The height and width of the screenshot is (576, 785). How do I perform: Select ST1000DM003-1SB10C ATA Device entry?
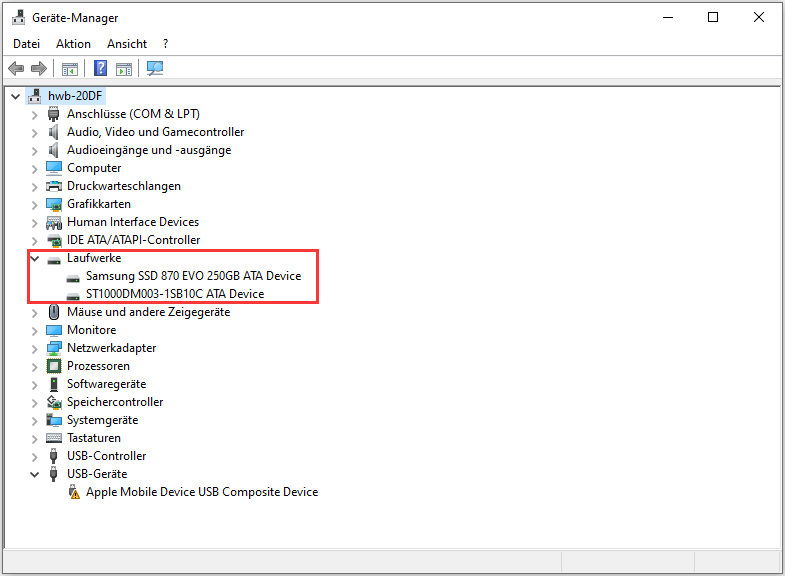click(174, 294)
